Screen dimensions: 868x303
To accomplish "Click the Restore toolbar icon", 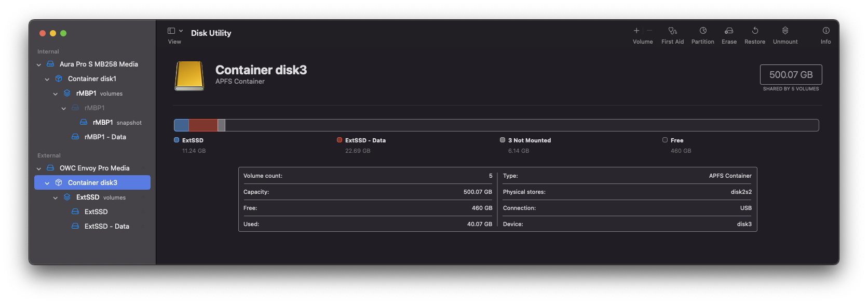I will point(755,31).
